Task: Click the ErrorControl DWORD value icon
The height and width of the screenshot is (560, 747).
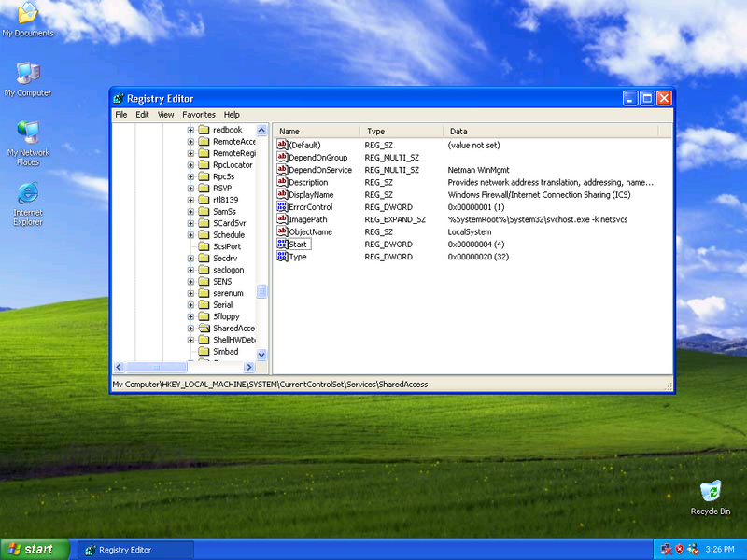Action: (x=282, y=206)
